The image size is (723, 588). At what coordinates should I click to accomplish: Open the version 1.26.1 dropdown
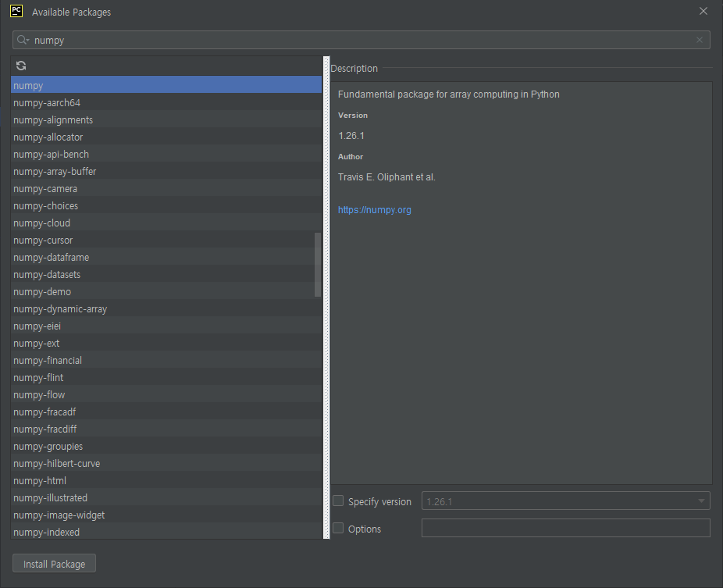tap(566, 501)
